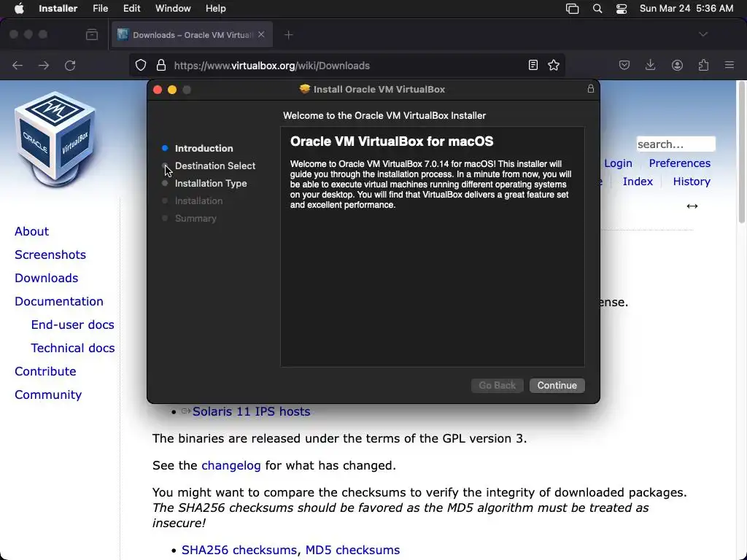Click the installer yellow minimize button

[172, 90]
